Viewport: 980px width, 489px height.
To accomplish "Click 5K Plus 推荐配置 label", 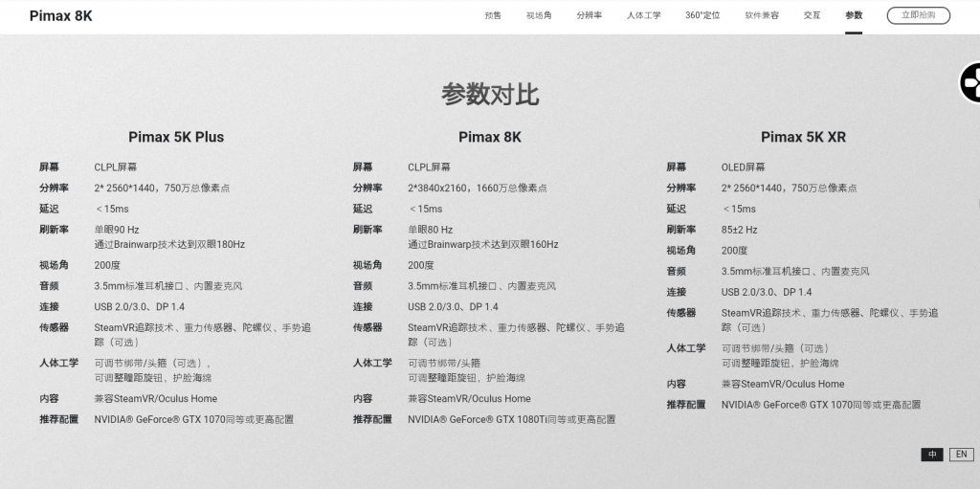I will (58, 419).
